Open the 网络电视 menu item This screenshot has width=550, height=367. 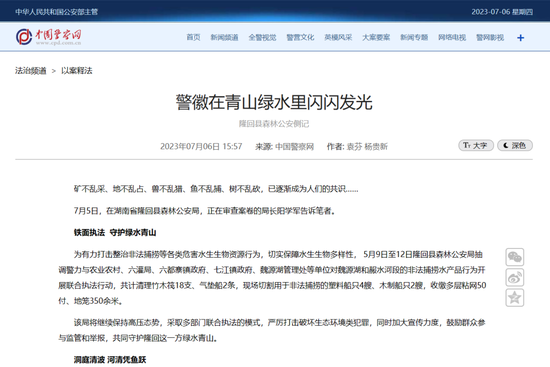pos(452,38)
